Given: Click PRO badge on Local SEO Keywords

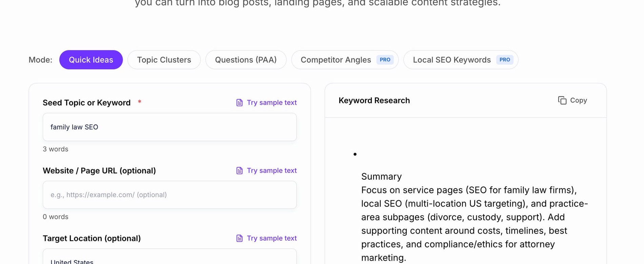Looking at the screenshot, I should 504,60.
